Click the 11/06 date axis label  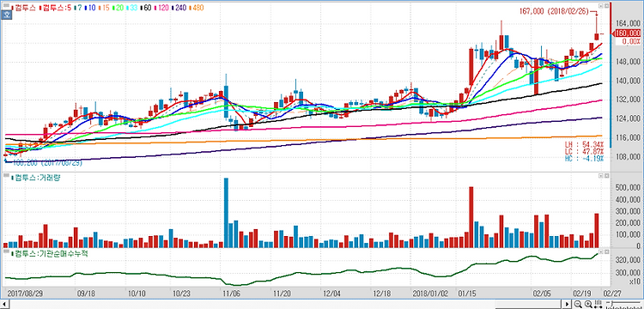[231, 294]
